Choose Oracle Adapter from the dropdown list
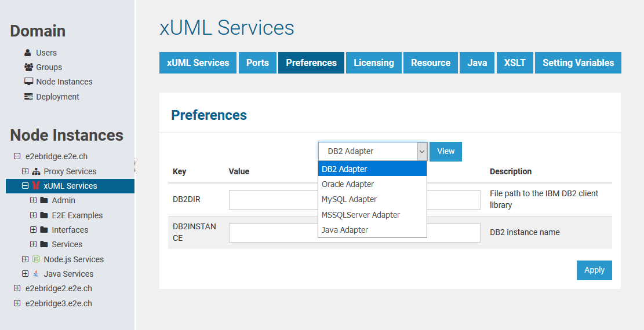The height and width of the screenshot is (330, 644). point(348,184)
